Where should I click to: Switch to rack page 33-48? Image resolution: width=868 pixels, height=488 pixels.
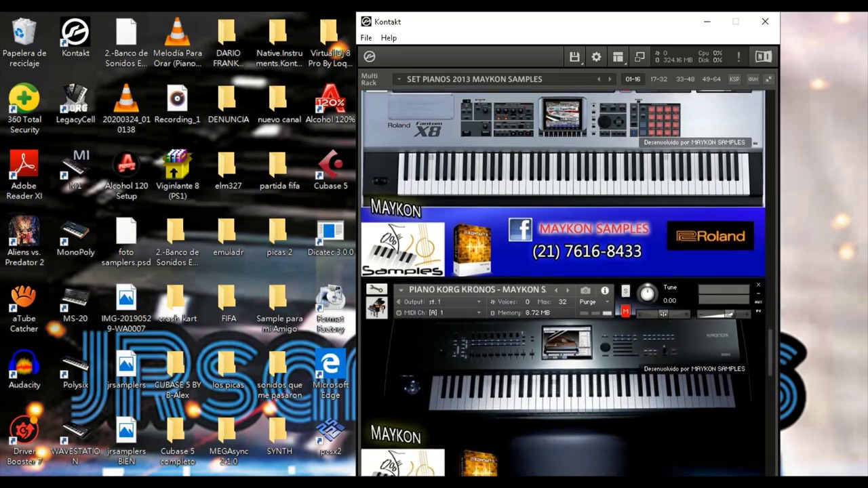pyautogui.click(x=685, y=79)
